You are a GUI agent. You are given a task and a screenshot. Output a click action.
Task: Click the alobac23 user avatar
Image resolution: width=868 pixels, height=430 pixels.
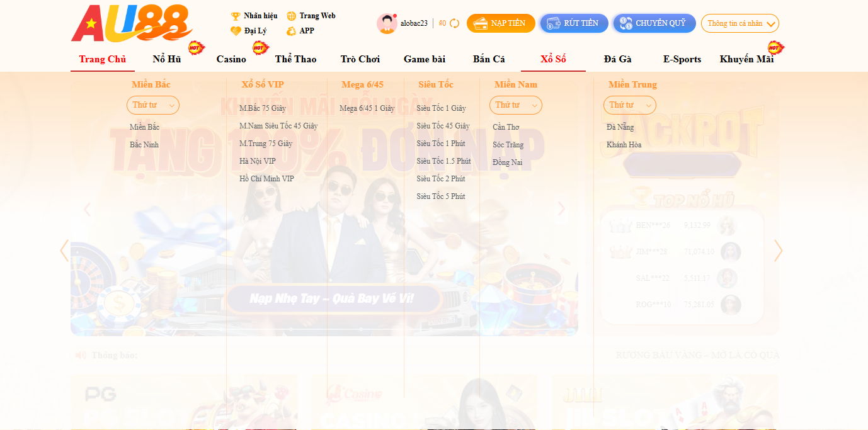pos(386,24)
